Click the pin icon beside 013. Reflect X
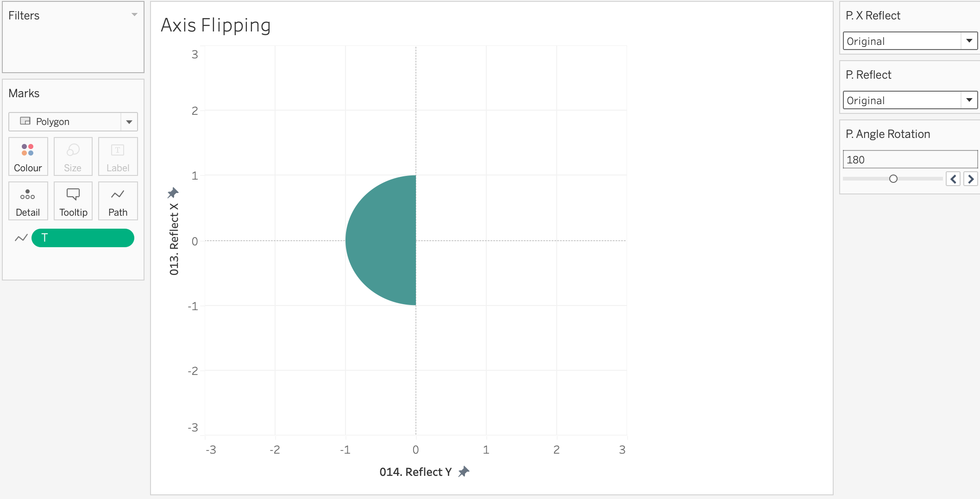The width and height of the screenshot is (980, 499). coord(173,193)
